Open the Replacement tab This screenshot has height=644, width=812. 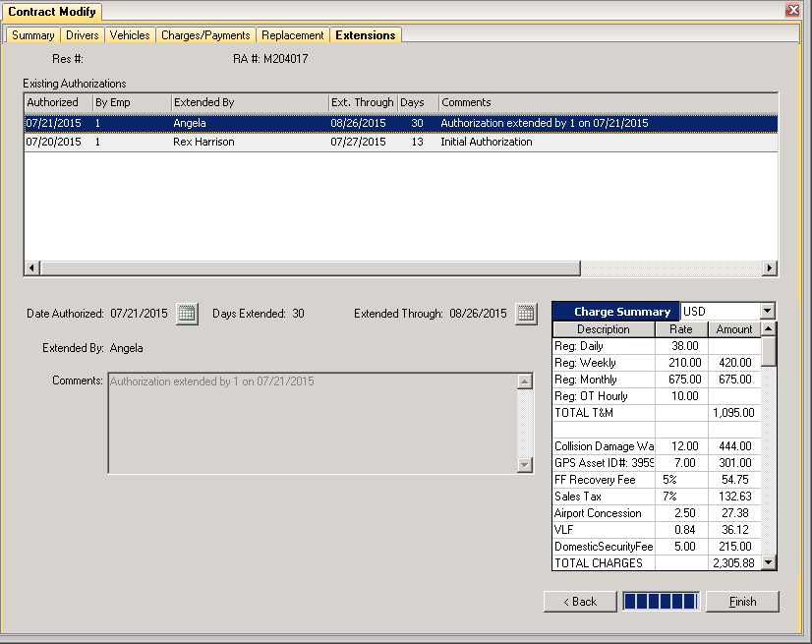point(293,35)
